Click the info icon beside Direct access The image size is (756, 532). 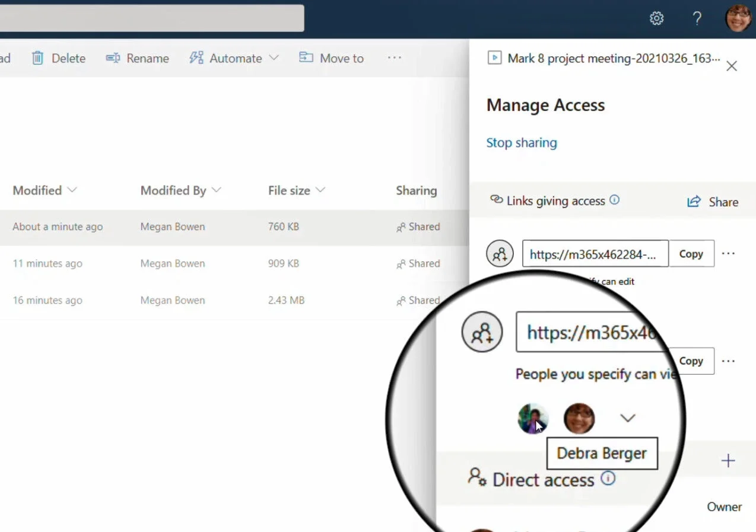pyautogui.click(x=608, y=478)
